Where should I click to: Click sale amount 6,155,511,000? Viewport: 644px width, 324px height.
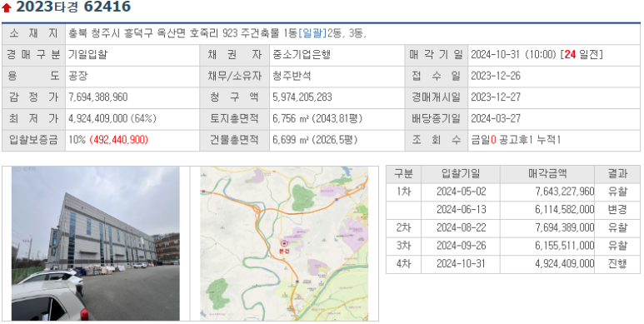coord(565,246)
